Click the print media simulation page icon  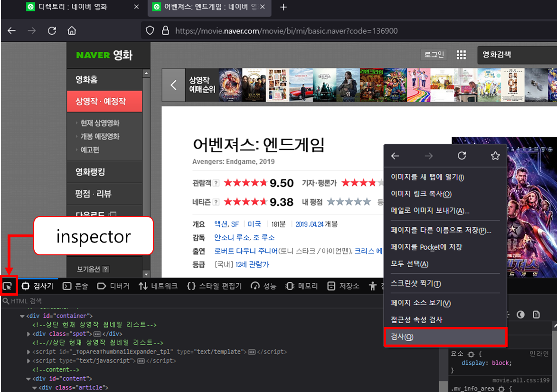pyautogui.click(x=537, y=315)
